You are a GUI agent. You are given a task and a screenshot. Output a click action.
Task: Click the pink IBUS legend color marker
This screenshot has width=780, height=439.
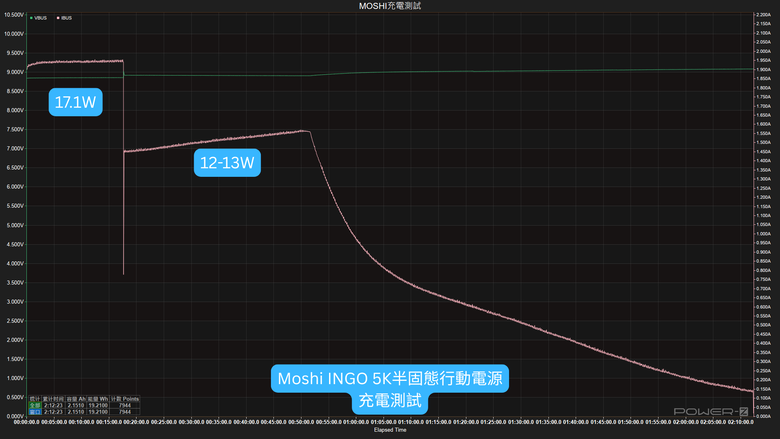tap(58, 18)
